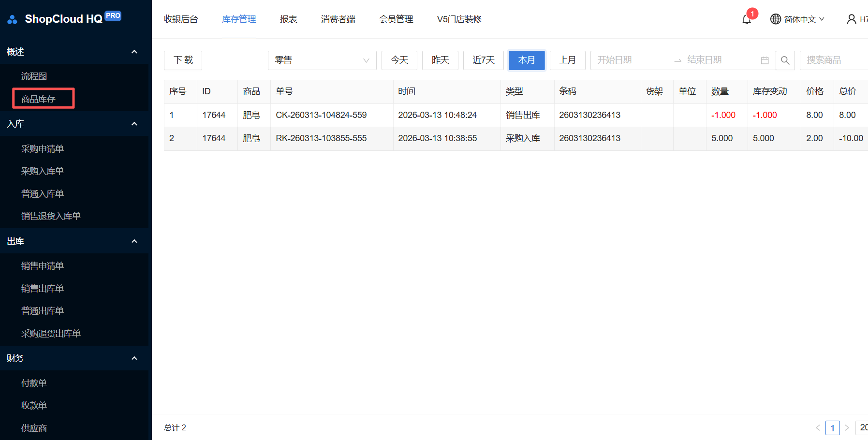This screenshot has height=440, width=868.
Task: Click the globe language icon
Action: [776, 19]
